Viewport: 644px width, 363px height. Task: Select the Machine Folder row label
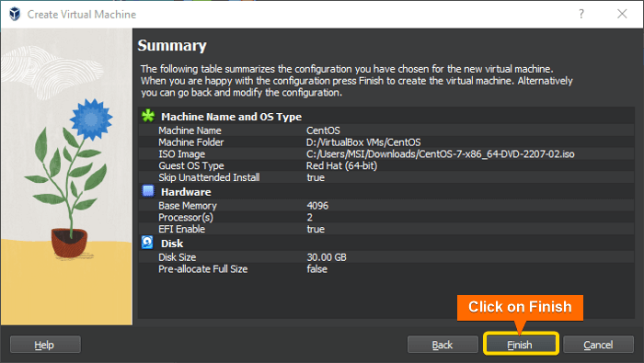(191, 142)
